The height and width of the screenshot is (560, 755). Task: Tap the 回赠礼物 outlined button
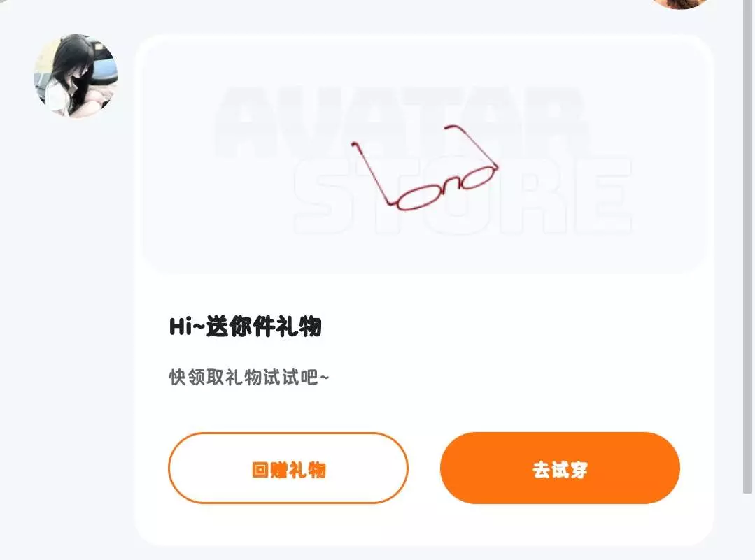click(288, 468)
